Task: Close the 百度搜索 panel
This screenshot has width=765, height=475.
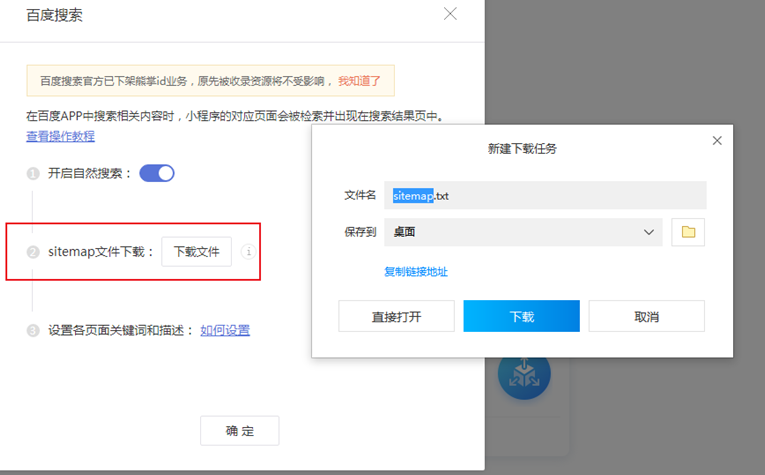Action: 450,14
